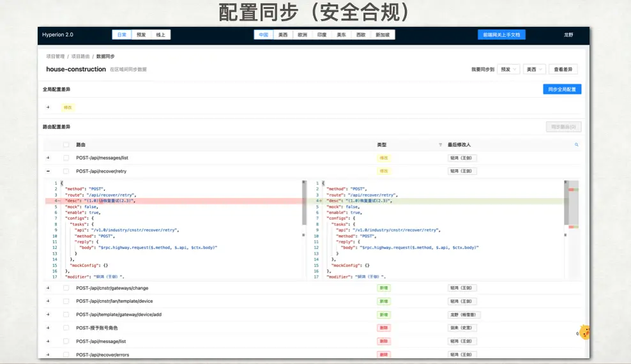The image size is (631, 364).
Task: Click the 龙野 user name in header
Action: [x=568, y=35]
